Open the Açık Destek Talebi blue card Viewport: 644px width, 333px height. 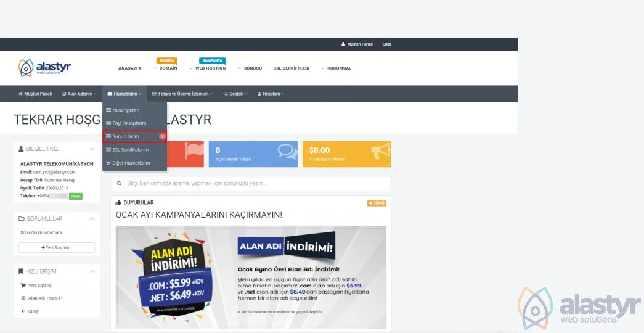click(253, 154)
